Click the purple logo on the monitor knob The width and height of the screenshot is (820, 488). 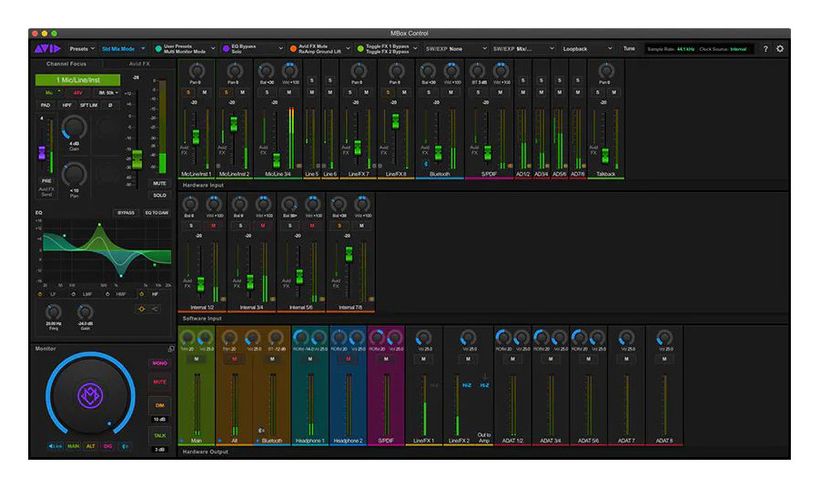pos(90,395)
